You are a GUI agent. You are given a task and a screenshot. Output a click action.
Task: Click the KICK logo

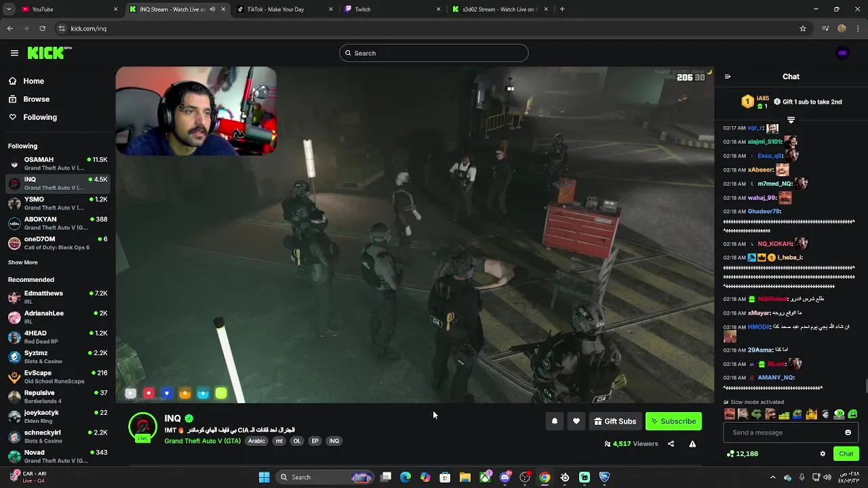(x=50, y=53)
